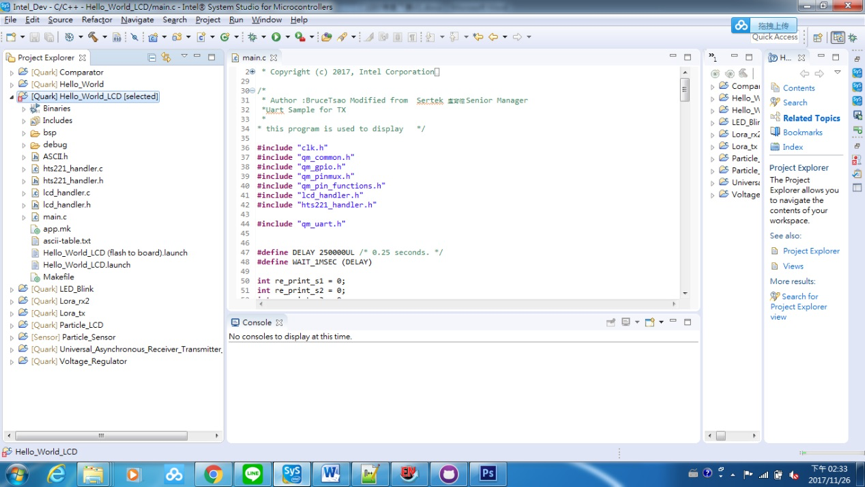Collapse the Hello_World_LCD project node
The image size is (865, 487).
click(12, 97)
